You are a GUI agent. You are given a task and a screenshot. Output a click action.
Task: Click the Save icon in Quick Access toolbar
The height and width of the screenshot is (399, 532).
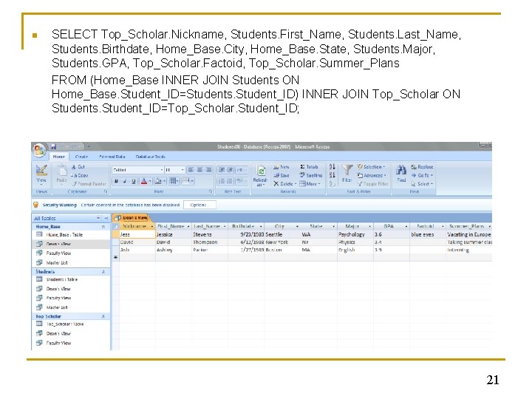click(54, 146)
